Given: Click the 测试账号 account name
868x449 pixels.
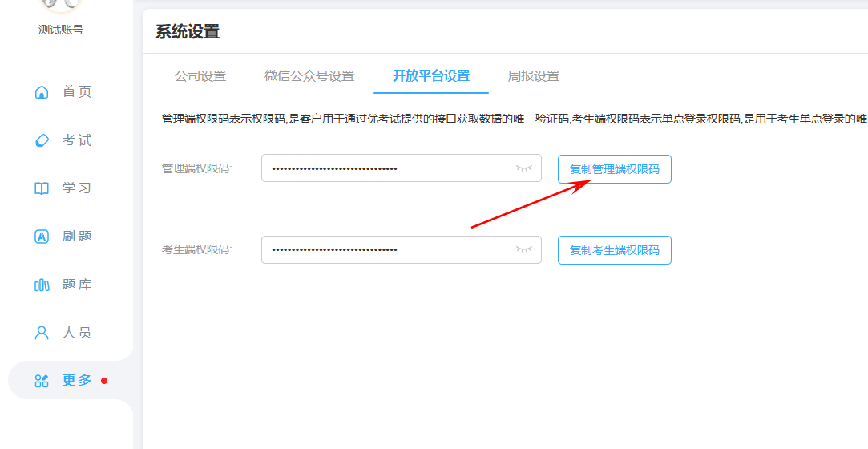Looking at the screenshot, I should pyautogui.click(x=61, y=30).
